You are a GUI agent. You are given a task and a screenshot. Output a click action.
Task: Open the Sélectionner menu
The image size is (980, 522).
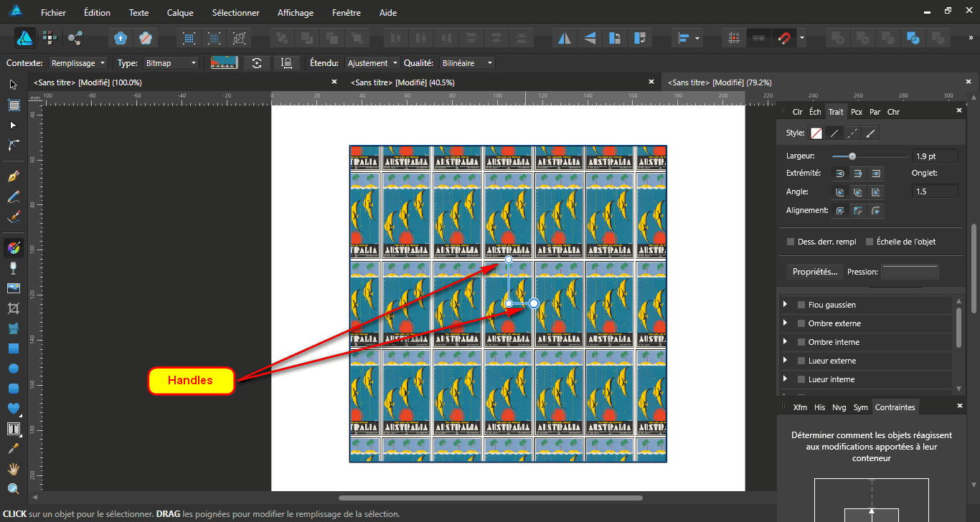235,13
